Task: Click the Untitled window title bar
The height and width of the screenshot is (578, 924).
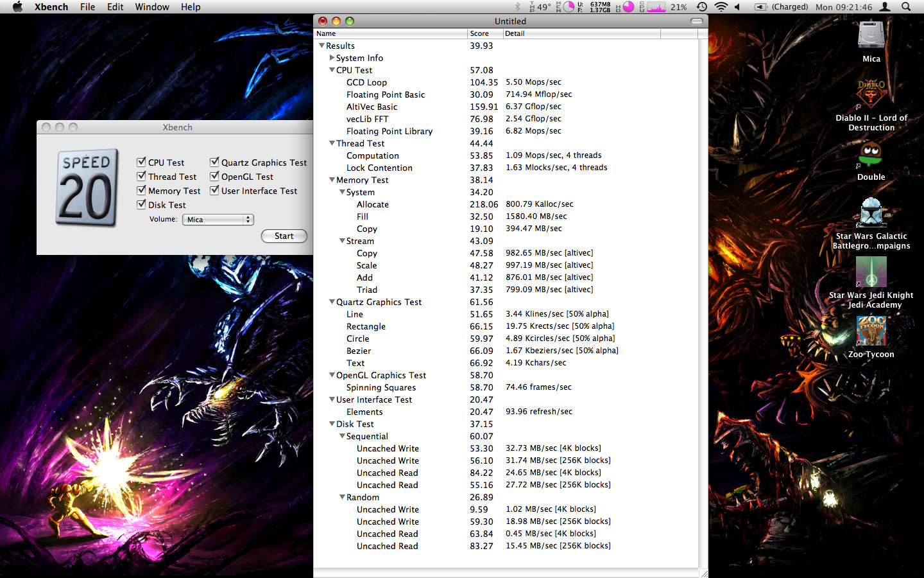Action: click(511, 21)
